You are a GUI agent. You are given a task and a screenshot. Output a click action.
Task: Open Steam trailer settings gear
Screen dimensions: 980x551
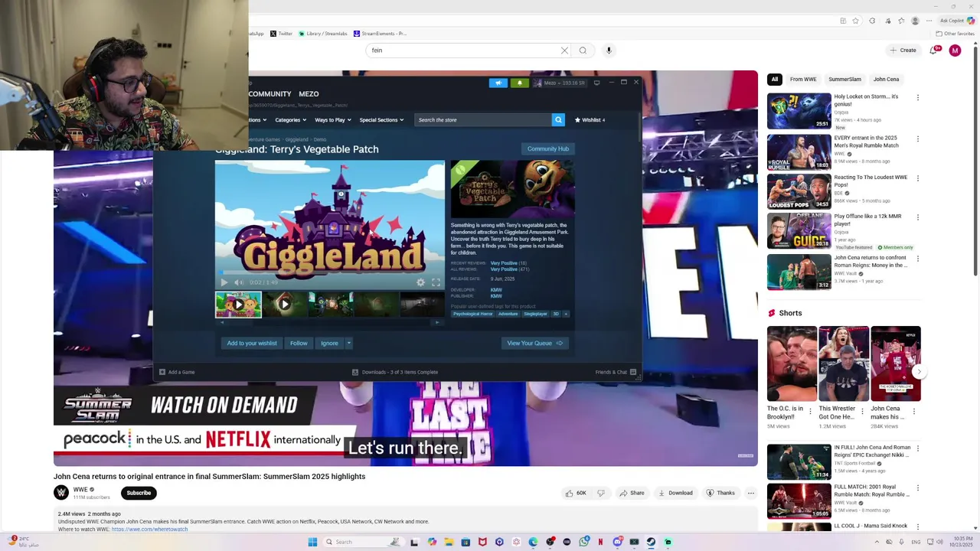click(420, 282)
